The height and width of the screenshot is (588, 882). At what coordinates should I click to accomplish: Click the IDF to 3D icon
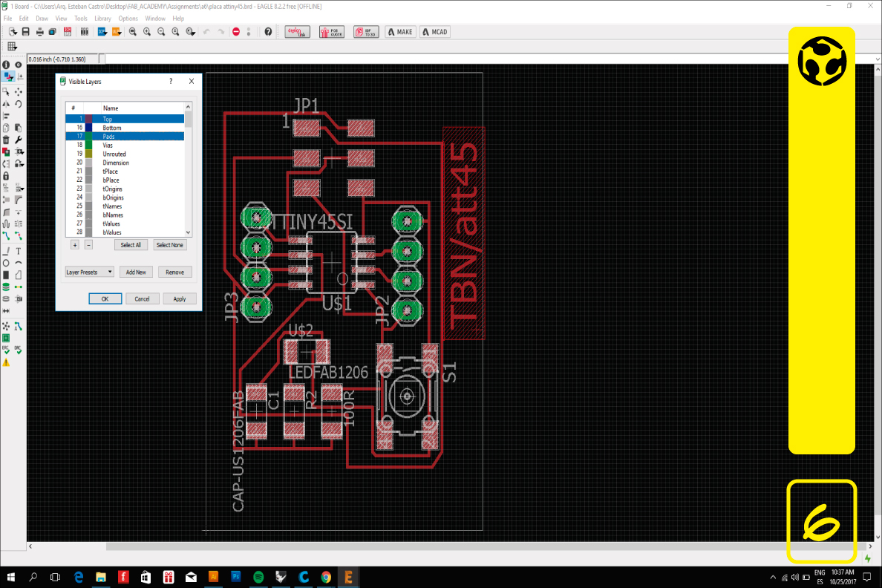[366, 32]
